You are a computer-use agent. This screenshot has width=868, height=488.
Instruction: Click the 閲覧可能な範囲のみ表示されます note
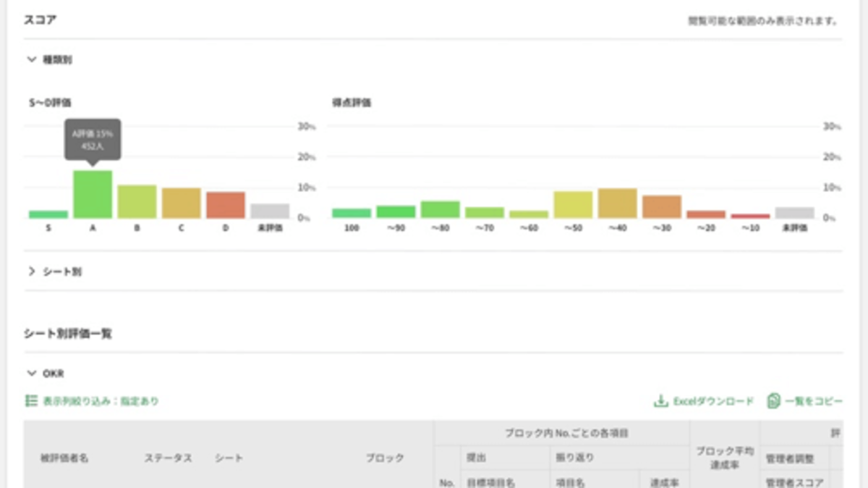(x=762, y=21)
